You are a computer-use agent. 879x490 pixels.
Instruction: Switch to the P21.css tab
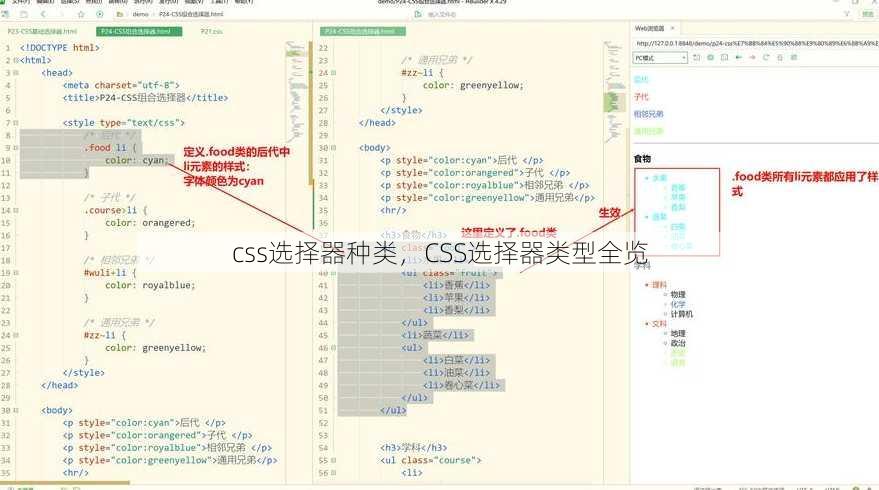tap(211, 31)
